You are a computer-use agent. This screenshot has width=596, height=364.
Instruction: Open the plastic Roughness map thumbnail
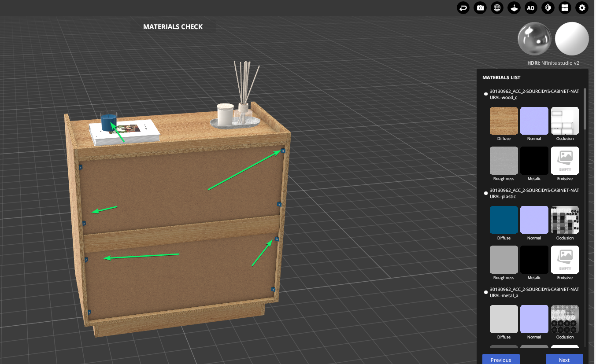tap(504, 260)
